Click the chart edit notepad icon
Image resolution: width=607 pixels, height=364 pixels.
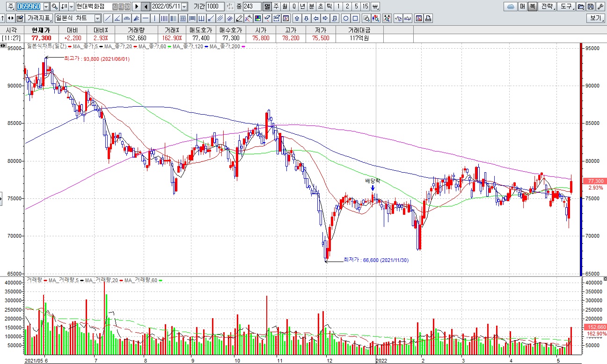click(x=20, y=18)
